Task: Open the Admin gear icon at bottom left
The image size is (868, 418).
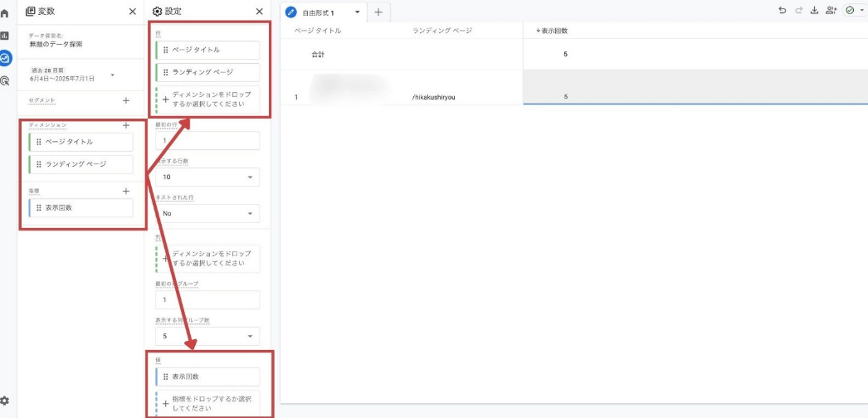Action: coord(5,401)
